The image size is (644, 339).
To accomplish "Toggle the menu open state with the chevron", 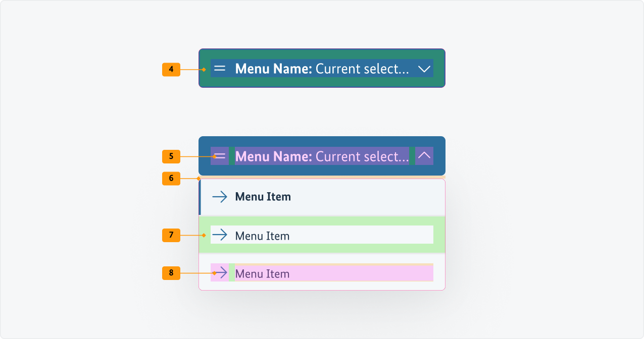I will pos(423,69).
